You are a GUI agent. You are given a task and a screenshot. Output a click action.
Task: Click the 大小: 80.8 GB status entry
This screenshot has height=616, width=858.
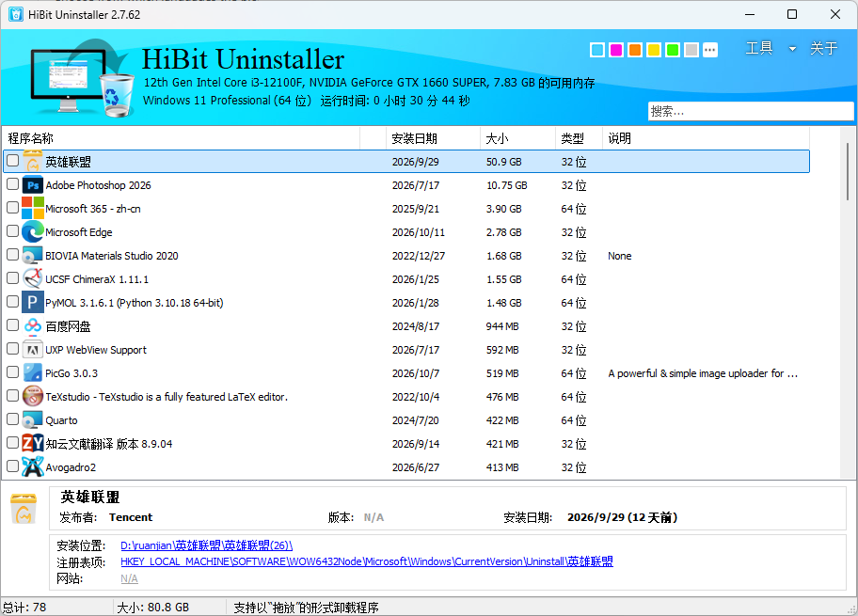[152, 608]
